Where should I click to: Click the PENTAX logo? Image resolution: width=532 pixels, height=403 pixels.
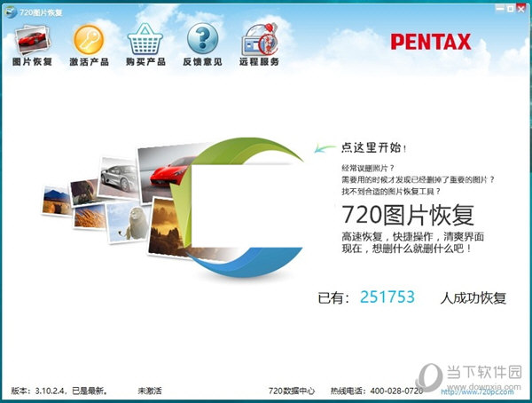431,42
